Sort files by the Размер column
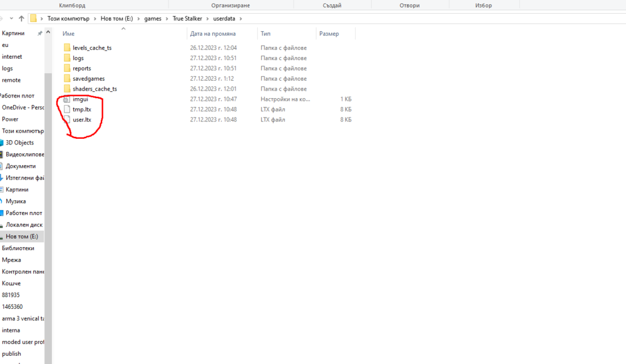 329,33
